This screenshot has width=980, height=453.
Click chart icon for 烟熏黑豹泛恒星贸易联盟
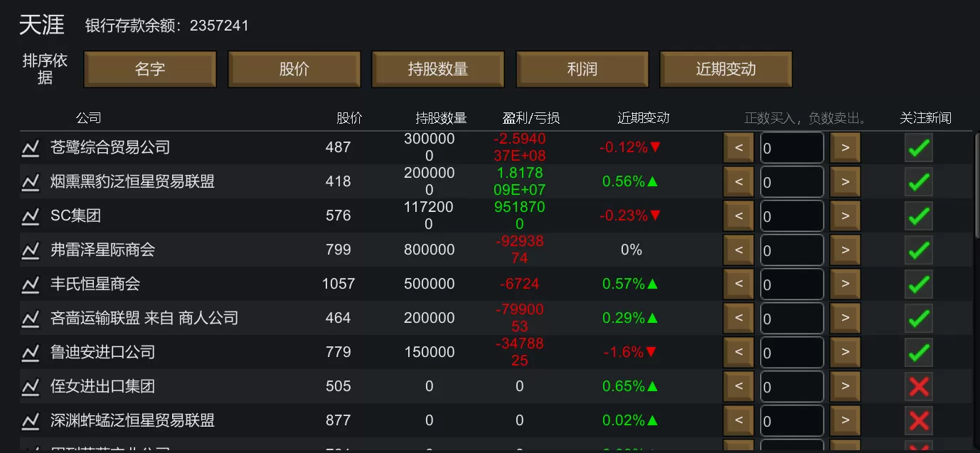point(30,182)
